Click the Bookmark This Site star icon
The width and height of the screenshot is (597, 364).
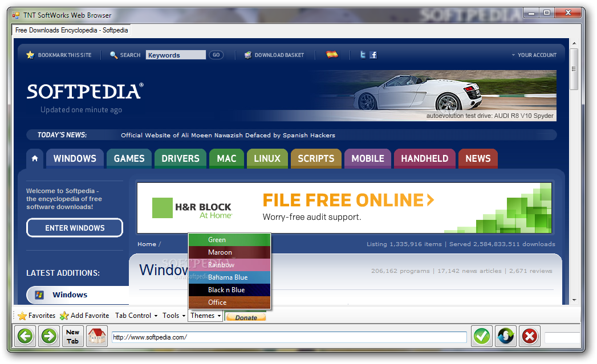30,55
